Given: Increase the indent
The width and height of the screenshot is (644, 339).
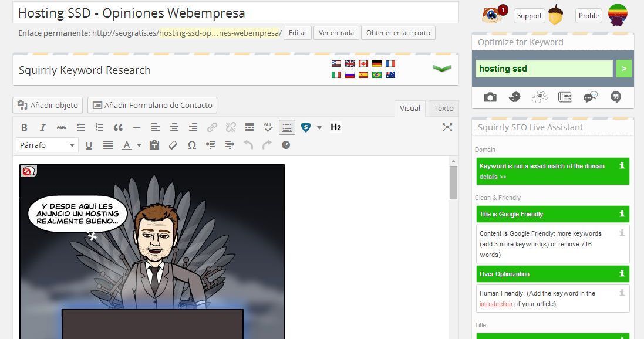Looking at the screenshot, I should tap(230, 145).
